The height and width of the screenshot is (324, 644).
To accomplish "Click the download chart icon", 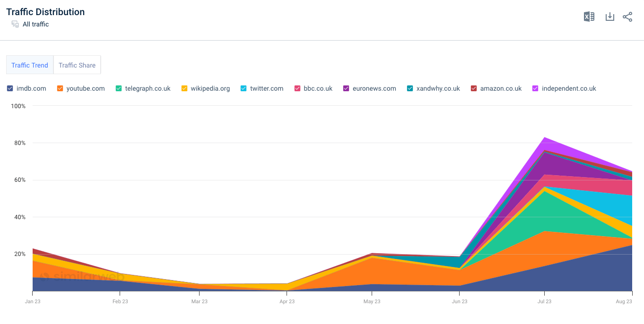I will 609,16.
